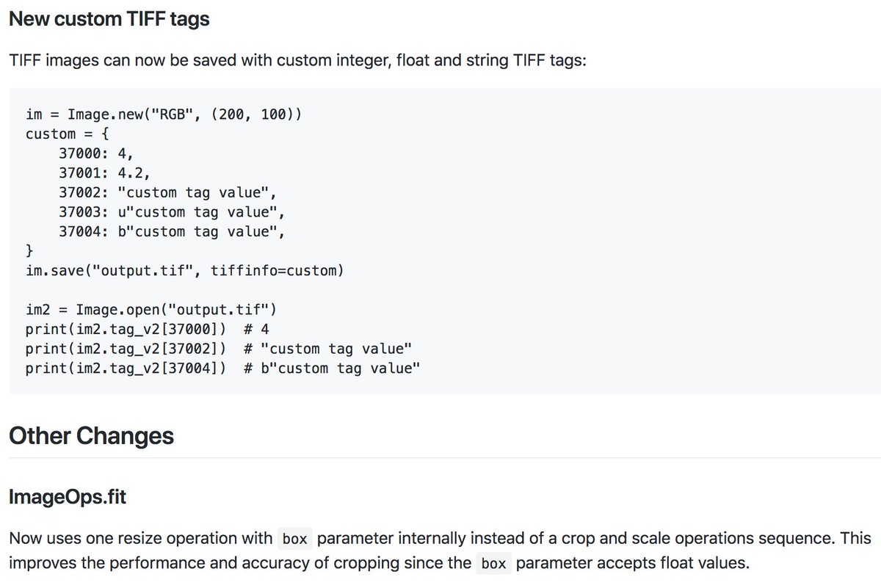Click the 'TIFF images can now be saved' sentence
The width and height of the screenshot is (881, 588).
point(298,61)
